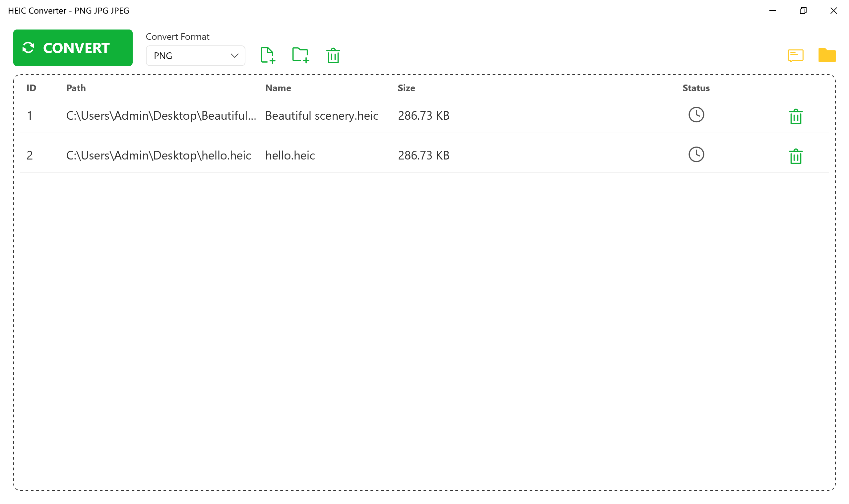The width and height of the screenshot is (849, 504).
Task: Clear all files with toolbar trash icon
Action: click(333, 55)
